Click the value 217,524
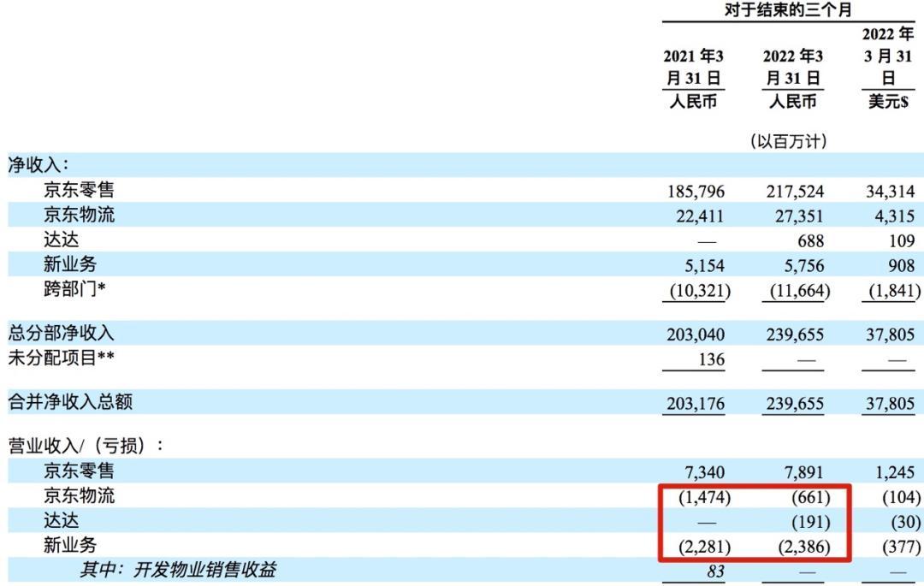The height and width of the screenshot is (586, 924). tap(795, 192)
